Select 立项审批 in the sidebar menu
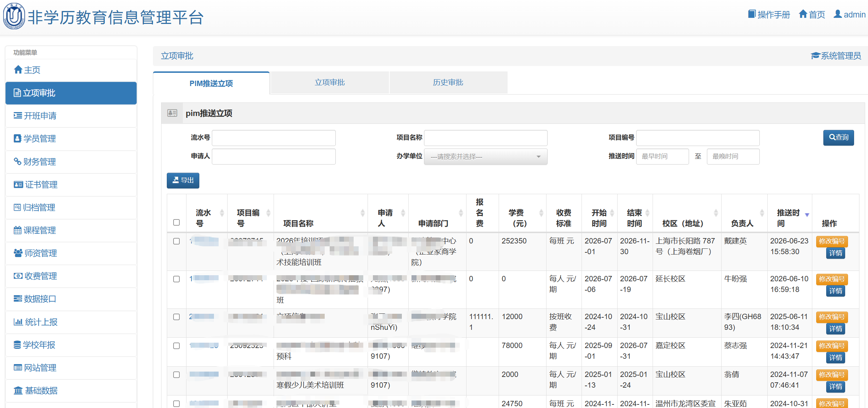The width and height of the screenshot is (868, 408). coord(71,93)
